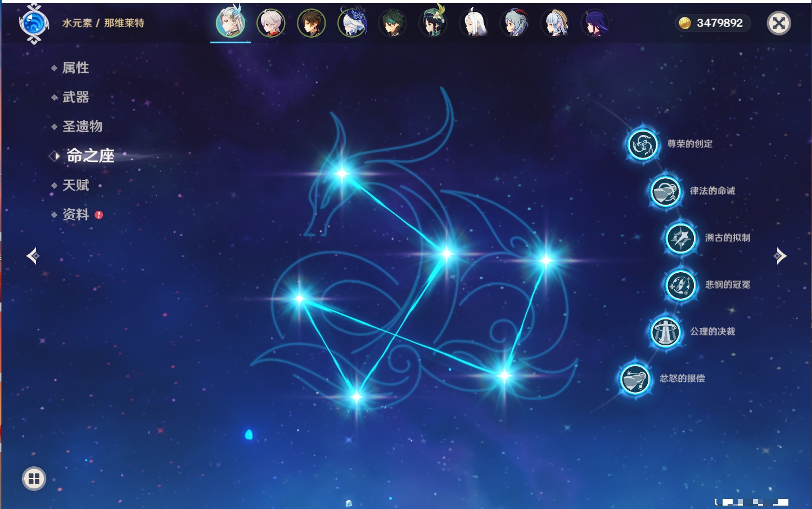This screenshot has width=812, height=509.
Task: Pick Venti's portrait with the green beret
Action: [x=433, y=24]
